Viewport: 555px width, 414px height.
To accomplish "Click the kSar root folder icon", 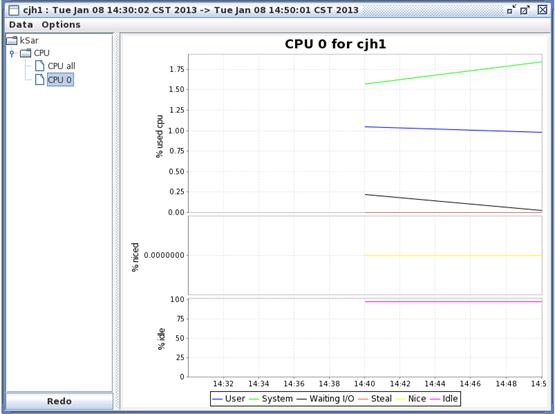I will click(x=12, y=41).
